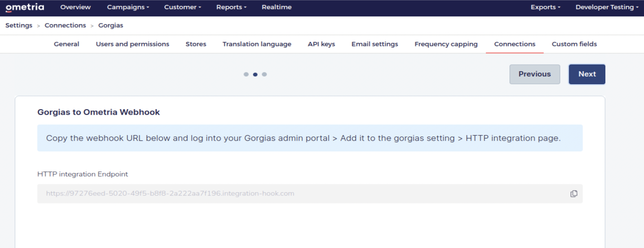This screenshot has height=248, width=644.
Task: Open the Realtime section
Action: point(277,7)
